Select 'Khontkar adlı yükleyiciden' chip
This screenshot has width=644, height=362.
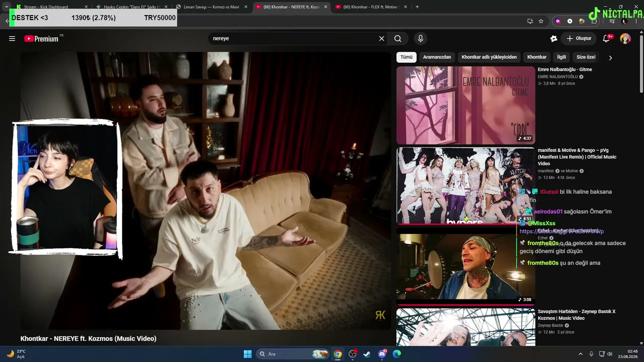pos(489,57)
